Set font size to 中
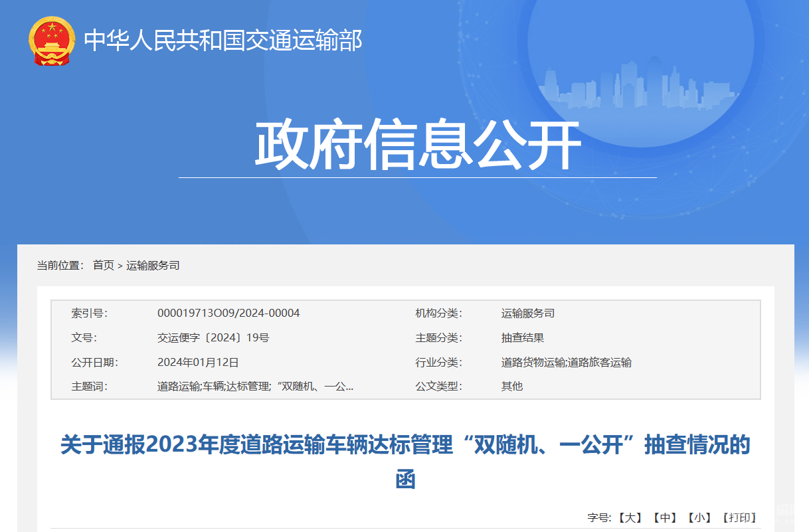 coord(664,517)
